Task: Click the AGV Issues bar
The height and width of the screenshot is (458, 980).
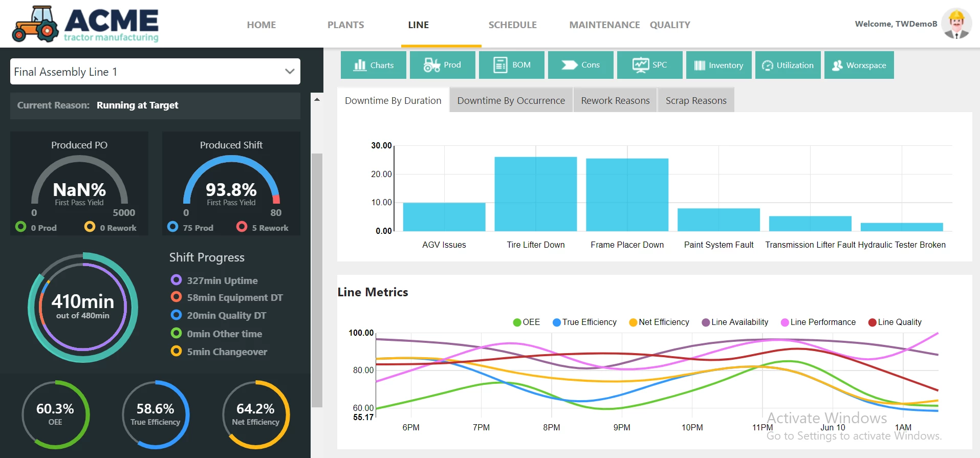Action: click(444, 217)
